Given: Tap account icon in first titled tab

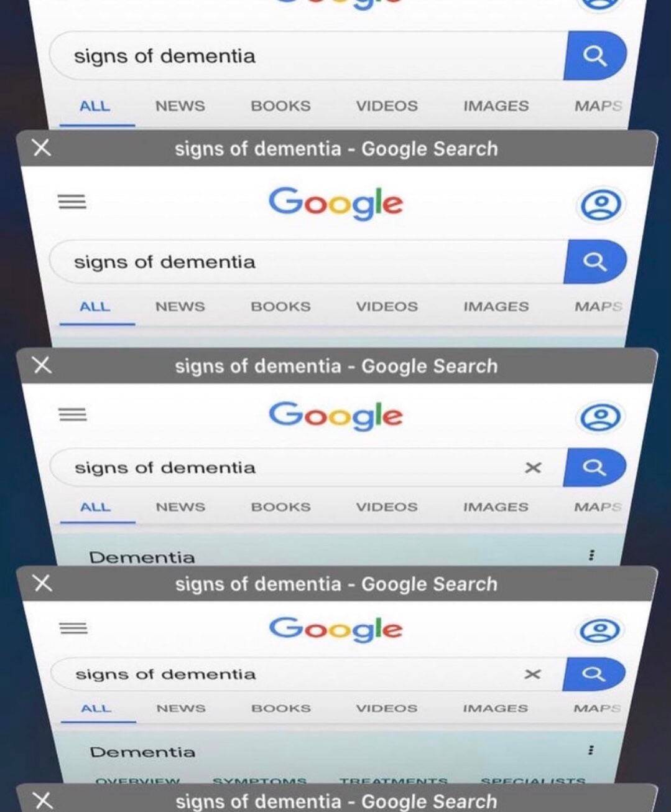Looking at the screenshot, I should (599, 205).
